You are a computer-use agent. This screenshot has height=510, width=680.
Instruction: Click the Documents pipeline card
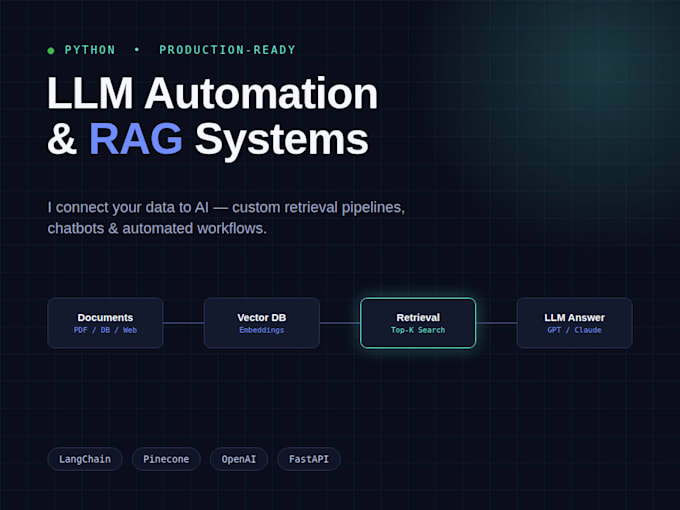pos(105,323)
